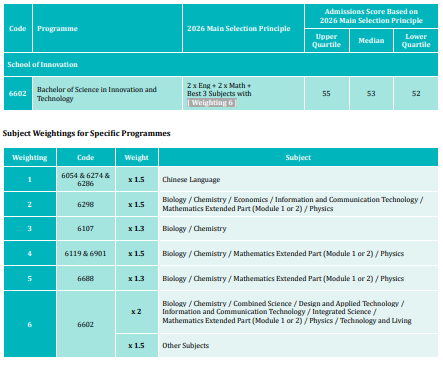Click the Subject Weightings for Specific Programmes heading

87,133
